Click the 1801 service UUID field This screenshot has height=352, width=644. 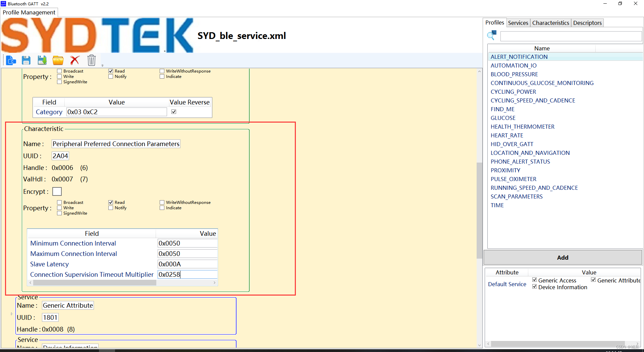click(50, 317)
